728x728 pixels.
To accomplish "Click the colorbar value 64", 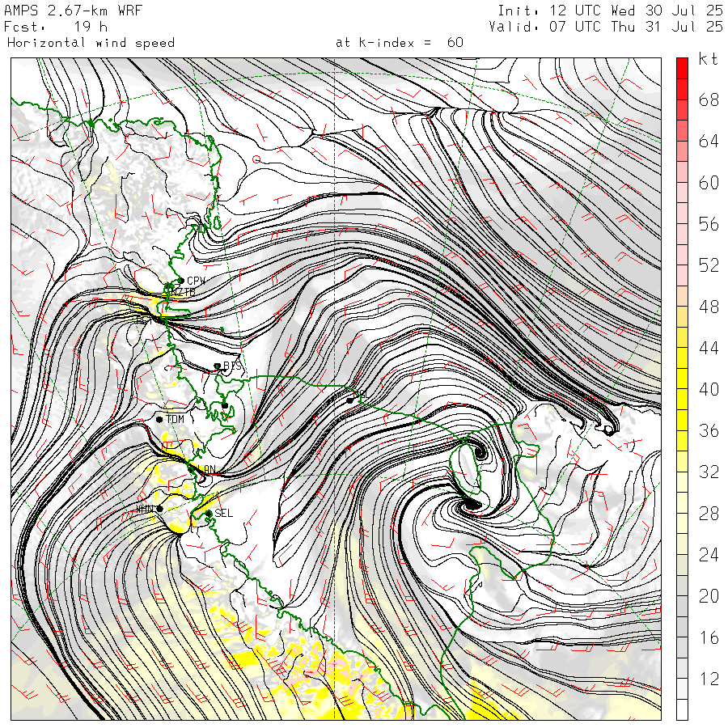I will [709, 141].
